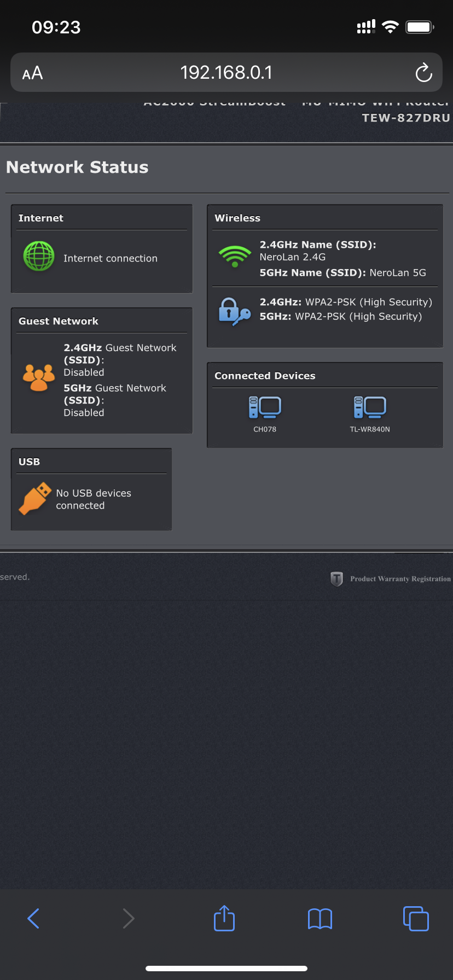Tap the Safari share icon
The height and width of the screenshot is (980, 453).
point(224,918)
